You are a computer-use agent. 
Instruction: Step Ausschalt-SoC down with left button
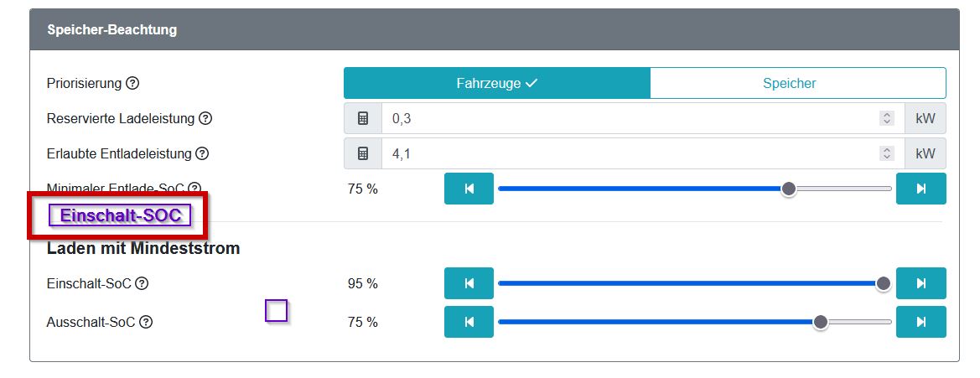pyautogui.click(x=469, y=323)
